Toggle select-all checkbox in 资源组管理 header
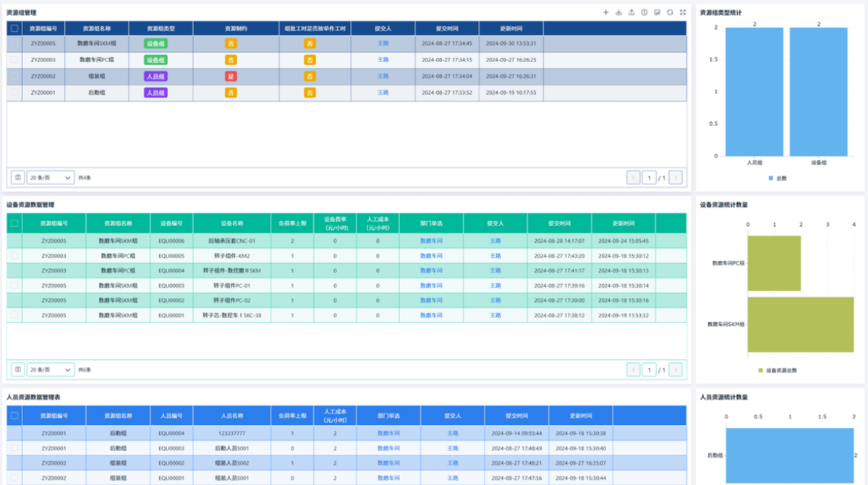The width and height of the screenshot is (868, 485). pos(14,28)
